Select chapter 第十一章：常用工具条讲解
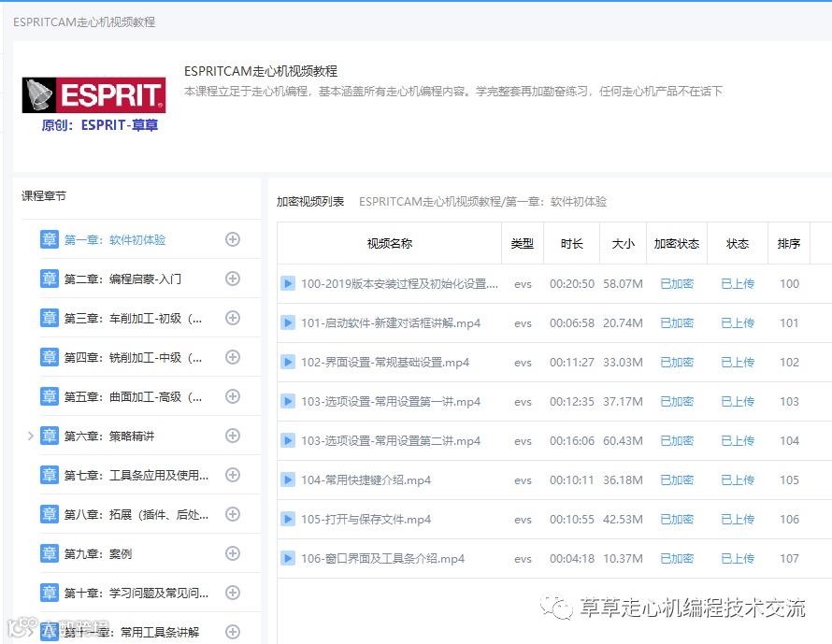 tap(132, 633)
